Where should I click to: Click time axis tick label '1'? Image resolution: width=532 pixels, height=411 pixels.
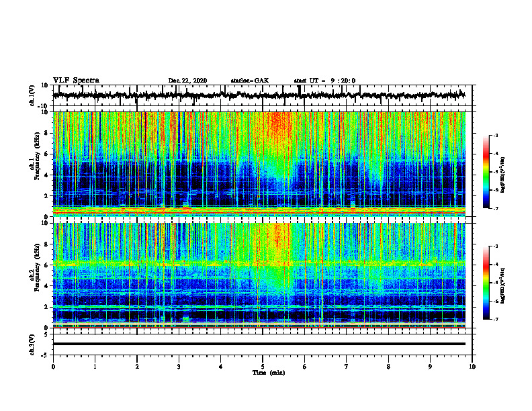coord(95,367)
